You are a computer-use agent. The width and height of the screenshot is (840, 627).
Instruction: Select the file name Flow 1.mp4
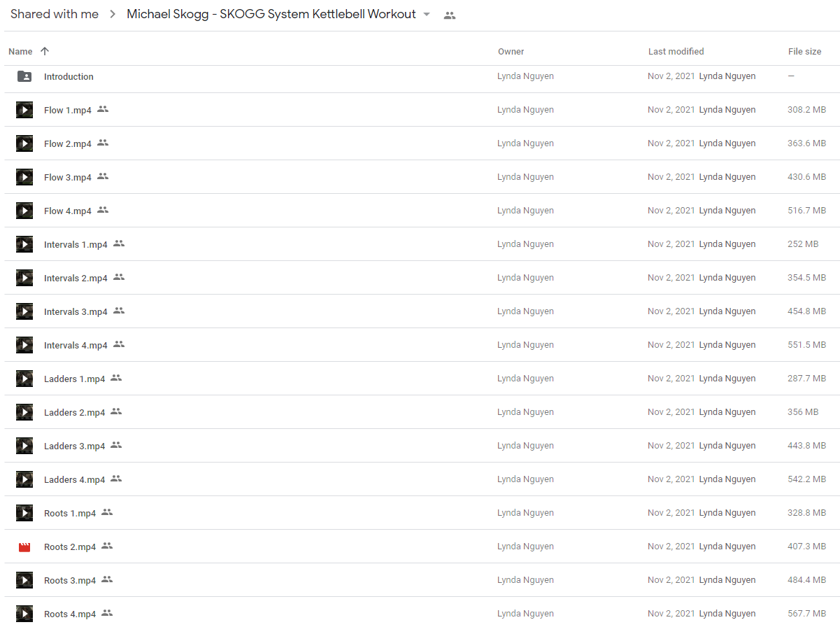point(68,111)
